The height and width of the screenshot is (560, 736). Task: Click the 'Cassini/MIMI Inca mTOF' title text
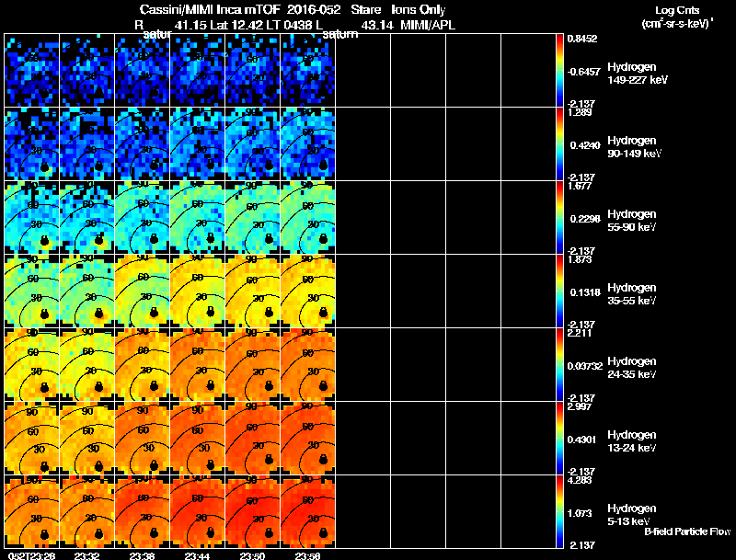(210, 10)
